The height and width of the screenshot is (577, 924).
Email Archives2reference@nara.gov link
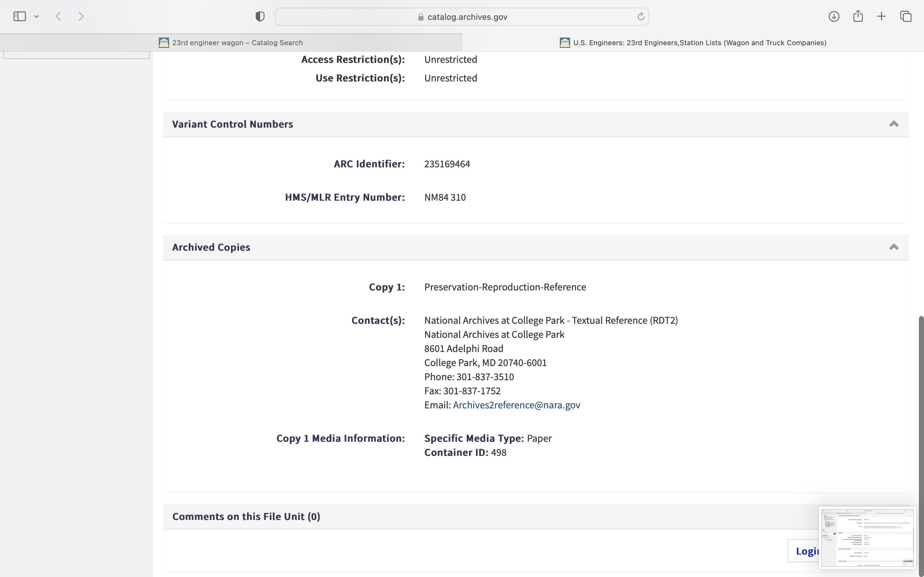[x=516, y=405]
